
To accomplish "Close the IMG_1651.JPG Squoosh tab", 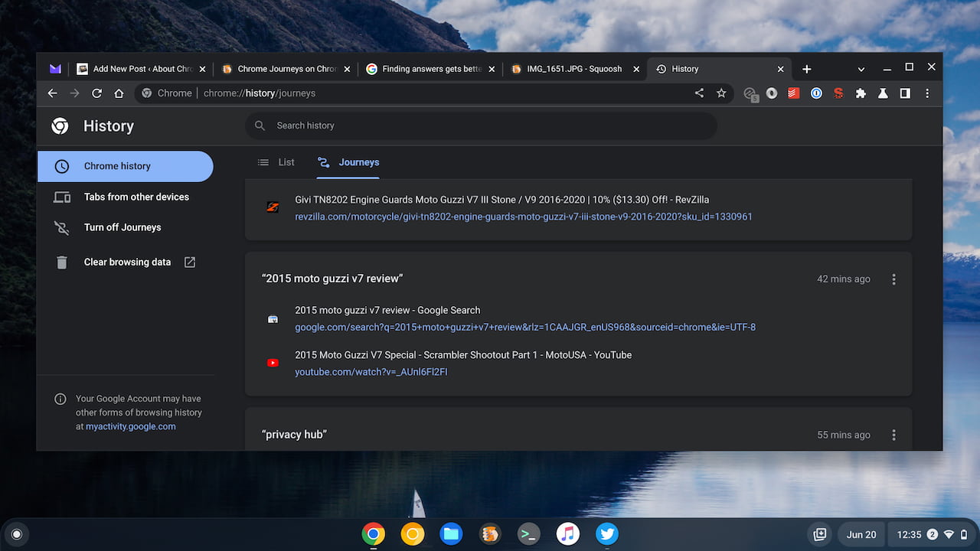I will click(635, 69).
